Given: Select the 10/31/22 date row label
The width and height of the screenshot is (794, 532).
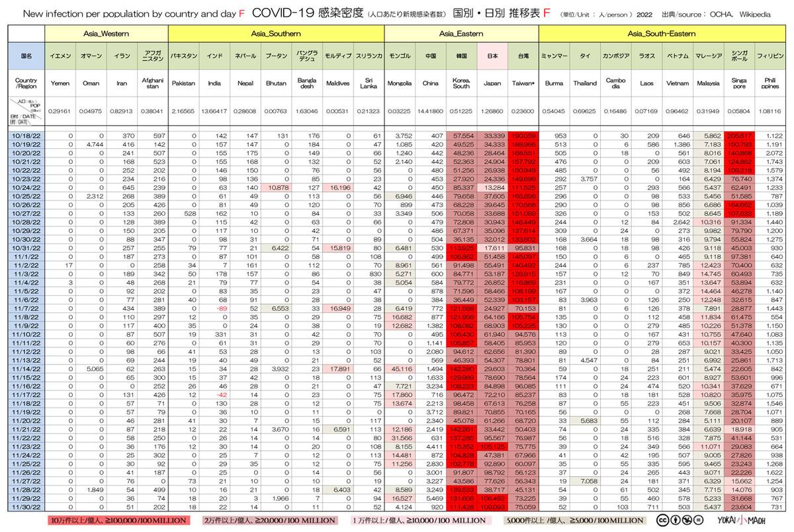Looking at the screenshot, I should click(x=26, y=249).
